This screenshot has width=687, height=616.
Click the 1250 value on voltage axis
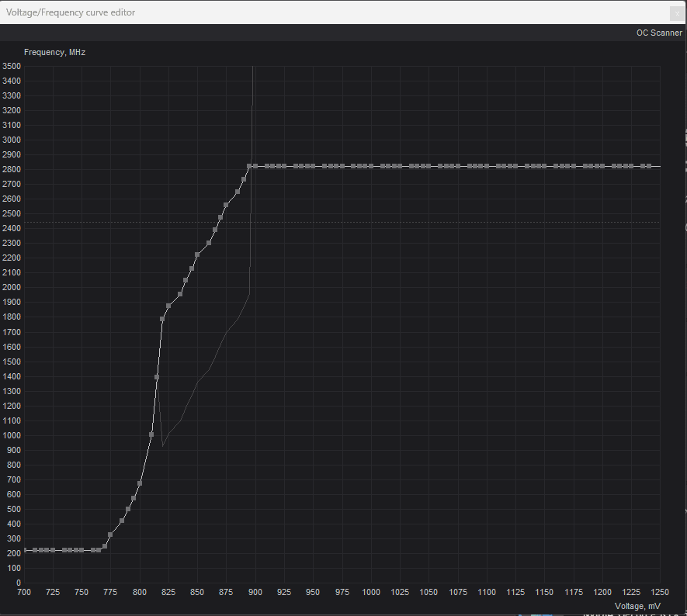[661, 592]
